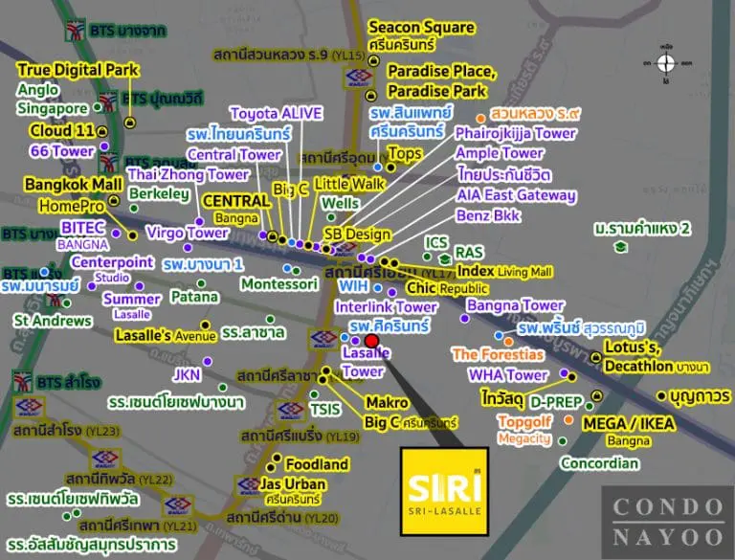The image size is (735, 560).
Task: Select the สถานีศรีด่าน (YL20) station label
Action: pos(282,518)
